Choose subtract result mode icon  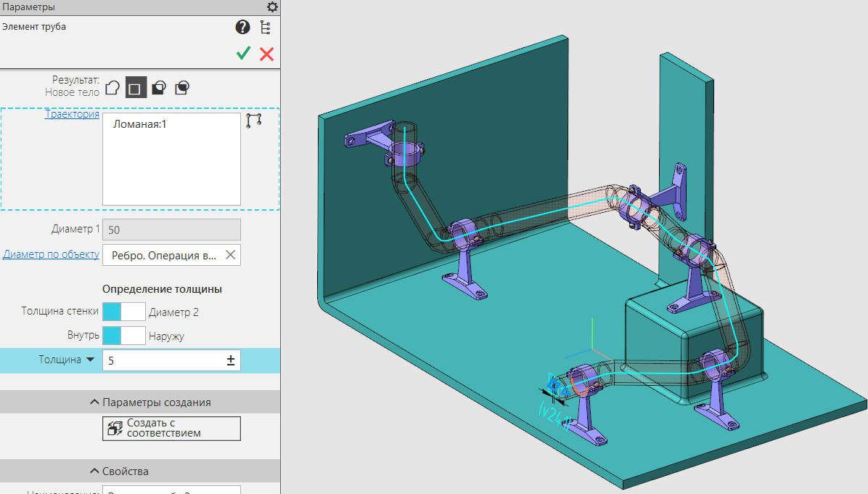tap(159, 87)
